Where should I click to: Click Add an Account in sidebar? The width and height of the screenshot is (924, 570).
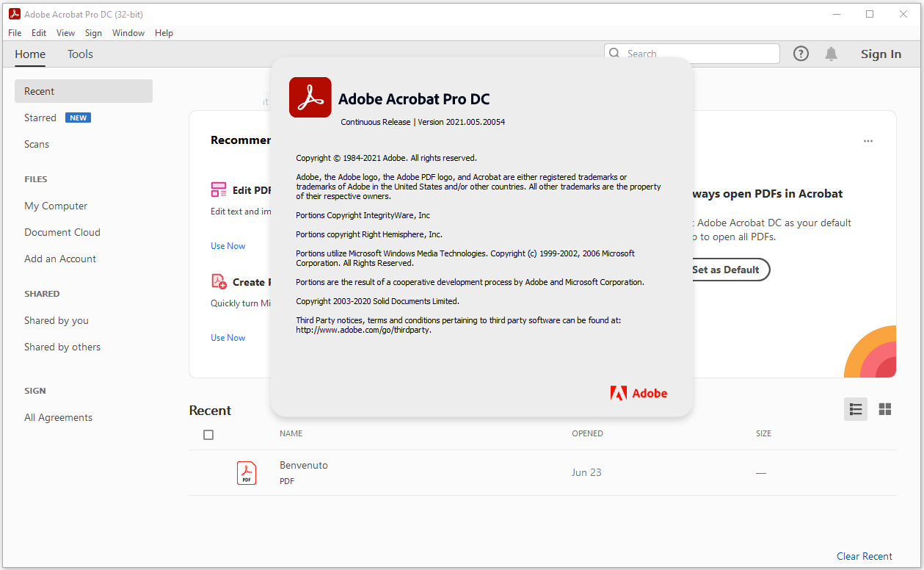pyautogui.click(x=60, y=259)
